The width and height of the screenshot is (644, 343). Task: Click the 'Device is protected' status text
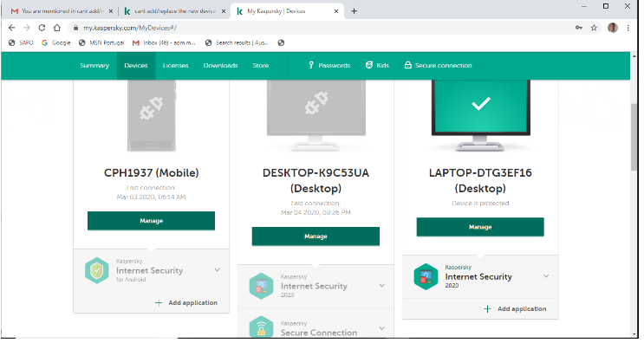pos(480,203)
